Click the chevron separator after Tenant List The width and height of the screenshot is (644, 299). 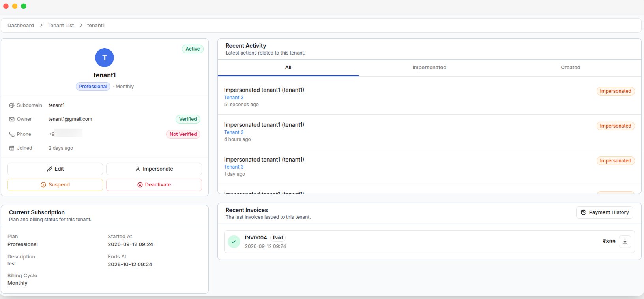81,25
